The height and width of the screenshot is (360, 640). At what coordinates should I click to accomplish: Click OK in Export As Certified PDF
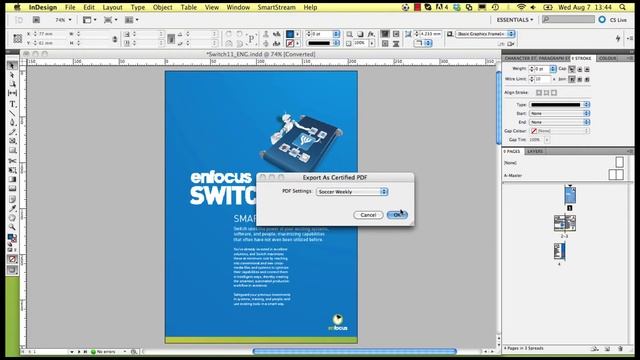click(x=397, y=215)
